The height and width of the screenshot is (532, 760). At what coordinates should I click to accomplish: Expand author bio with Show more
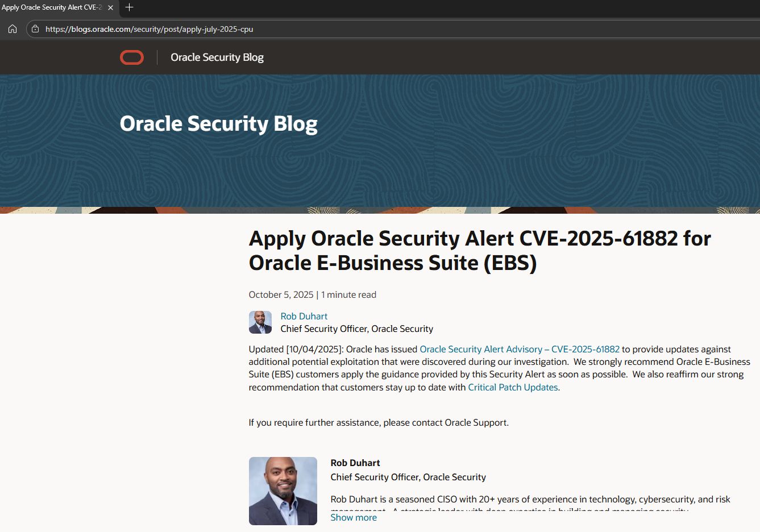(x=354, y=517)
